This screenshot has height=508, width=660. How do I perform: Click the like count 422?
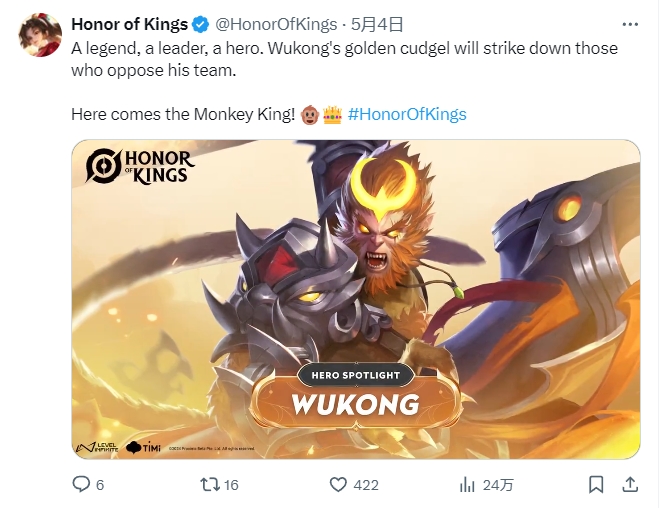(x=366, y=485)
